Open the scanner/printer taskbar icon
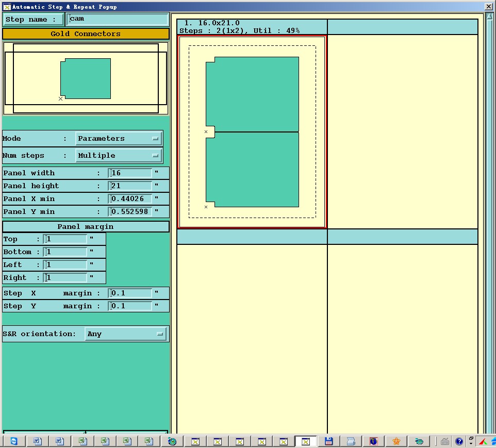The width and height of the screenshot is (496, 448). pos(351,441)
